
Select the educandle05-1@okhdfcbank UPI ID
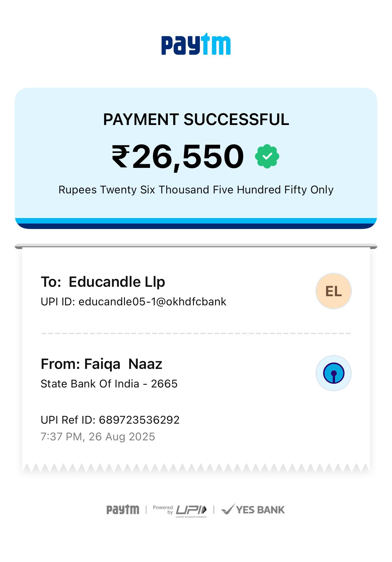(x=152, y=302)
